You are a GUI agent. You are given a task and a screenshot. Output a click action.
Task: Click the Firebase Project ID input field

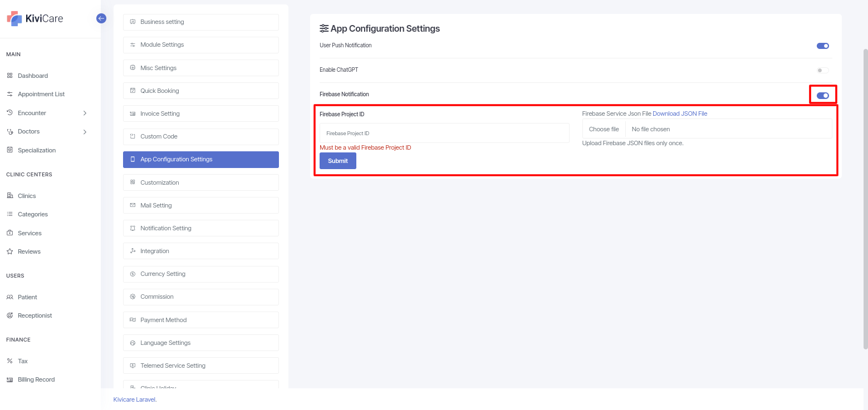[x=444, y=134]
